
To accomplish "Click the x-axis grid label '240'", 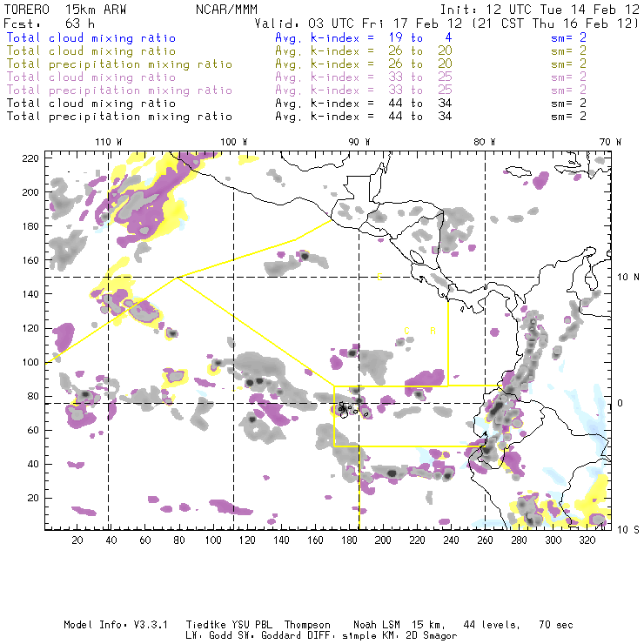I will (451, 540).
